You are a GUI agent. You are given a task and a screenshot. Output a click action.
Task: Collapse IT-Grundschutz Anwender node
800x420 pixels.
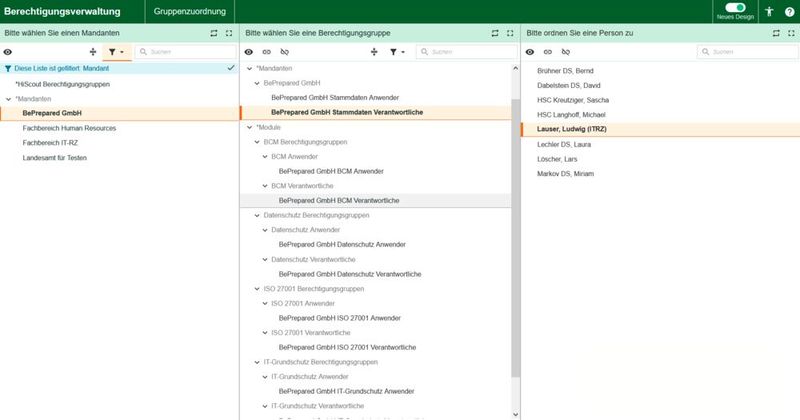coord(264,377)
